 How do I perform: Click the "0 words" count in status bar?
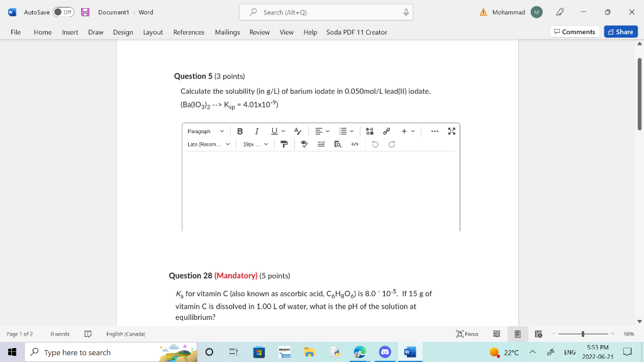coord(60,334)
